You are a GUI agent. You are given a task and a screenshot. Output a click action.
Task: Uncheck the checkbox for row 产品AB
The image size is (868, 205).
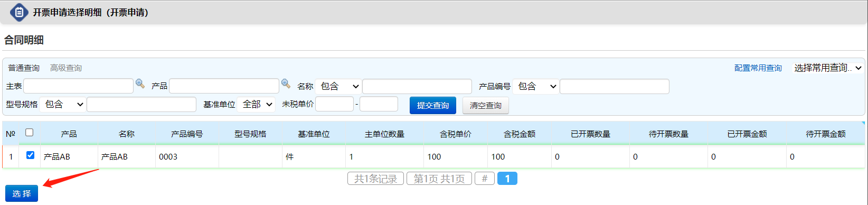[30, 155]
